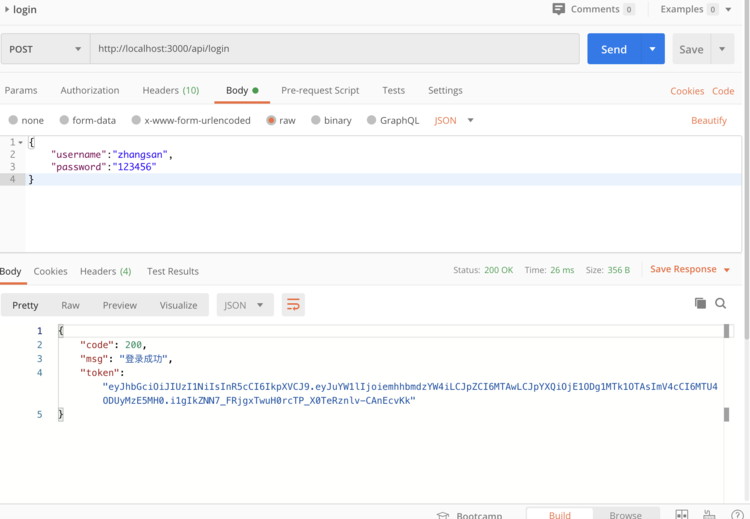Click the token value in response
Image resolution: width=750 pixels, height=519 pixels.
[410, 393]
